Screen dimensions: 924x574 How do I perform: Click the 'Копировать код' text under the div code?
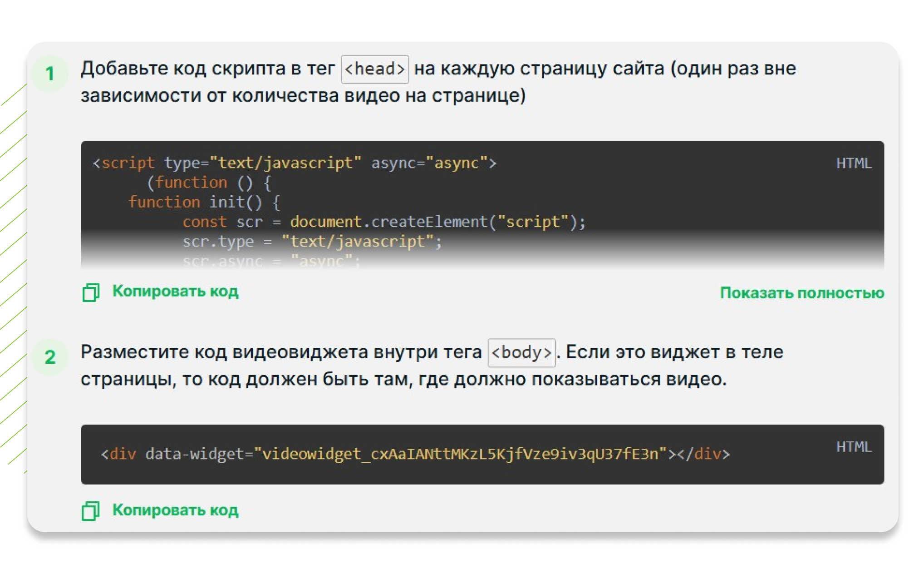pos(175,510)
